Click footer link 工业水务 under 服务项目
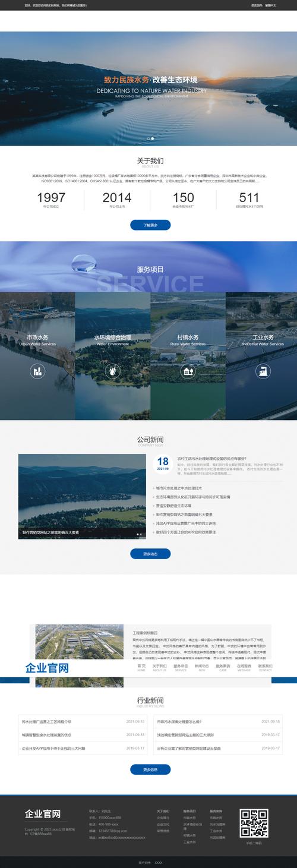Image resolution: width=297 pixels, height=868 pixels. 189,842
